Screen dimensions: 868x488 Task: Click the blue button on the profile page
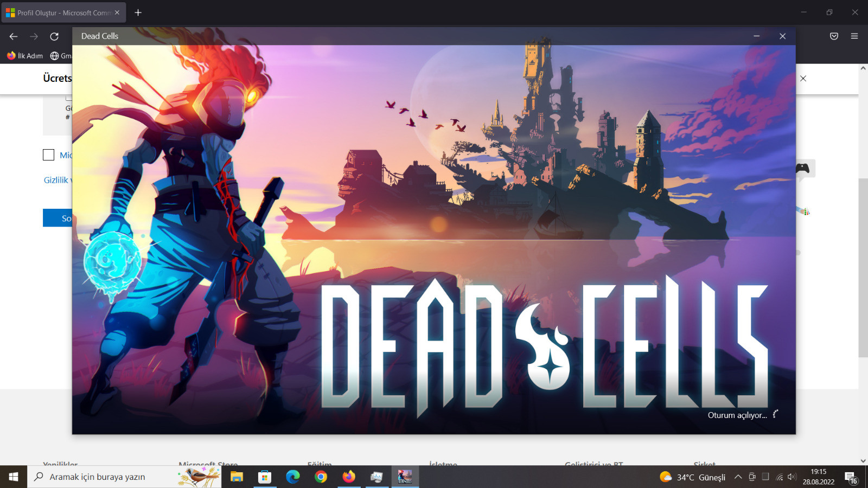58,218
